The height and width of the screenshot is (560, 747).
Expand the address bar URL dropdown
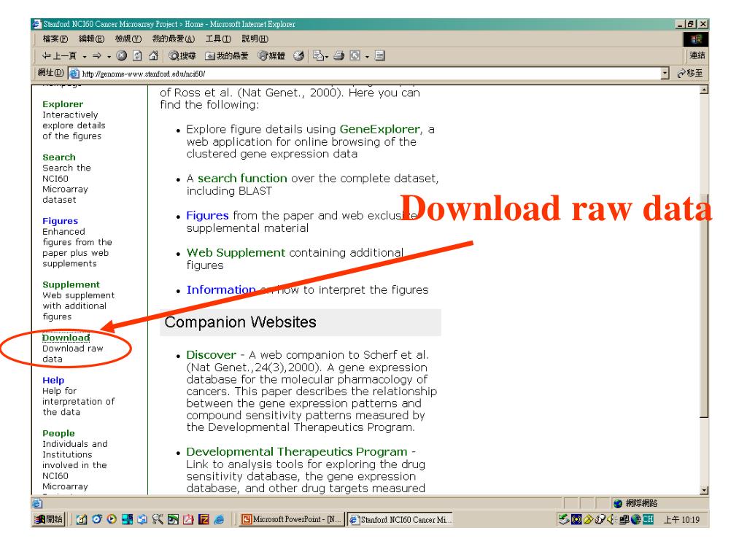coord(665,74)
